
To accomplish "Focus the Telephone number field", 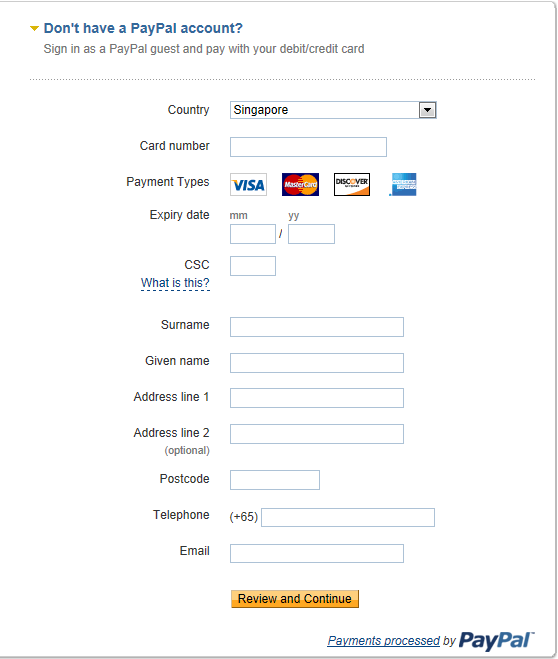I will (x=348, y=517).
